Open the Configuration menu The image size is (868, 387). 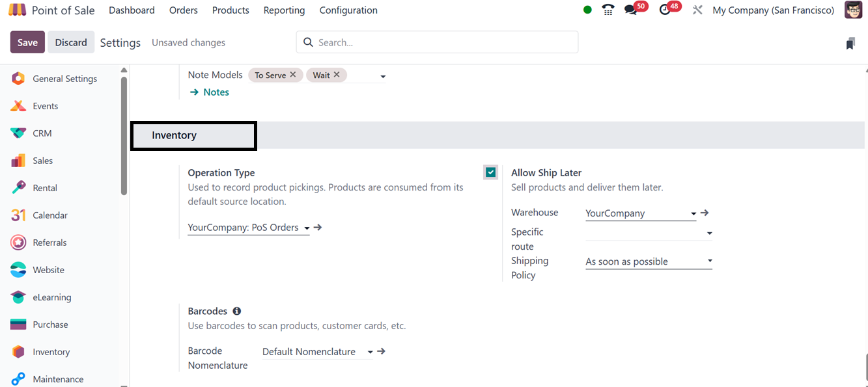coord(348,10)
